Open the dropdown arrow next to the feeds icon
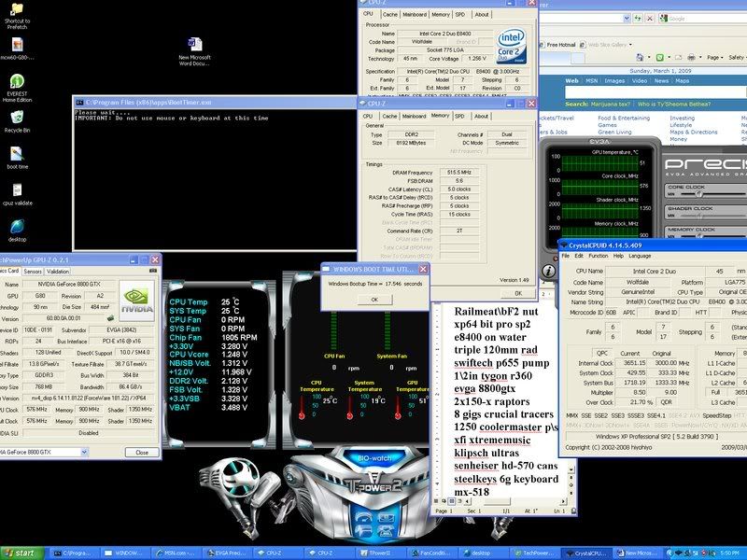This screenshot has width=747, height=560. pos(669,57)
